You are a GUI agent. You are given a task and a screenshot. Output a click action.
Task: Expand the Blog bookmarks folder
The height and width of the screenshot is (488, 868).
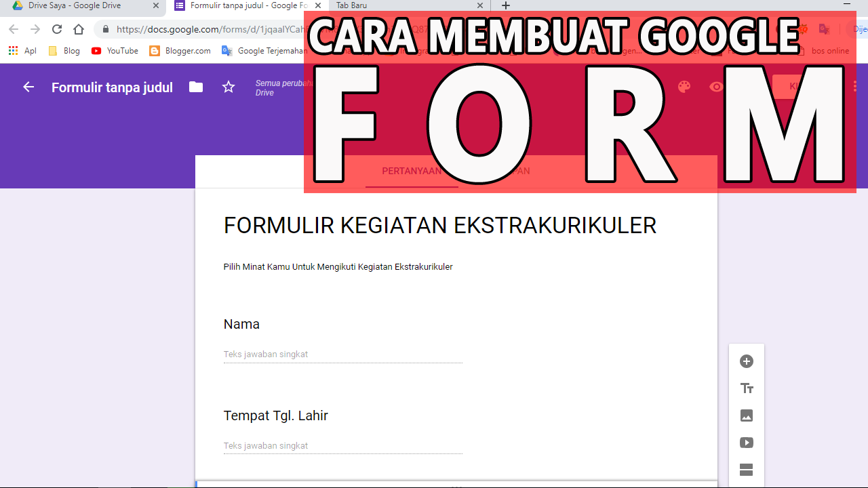[63, 50]
